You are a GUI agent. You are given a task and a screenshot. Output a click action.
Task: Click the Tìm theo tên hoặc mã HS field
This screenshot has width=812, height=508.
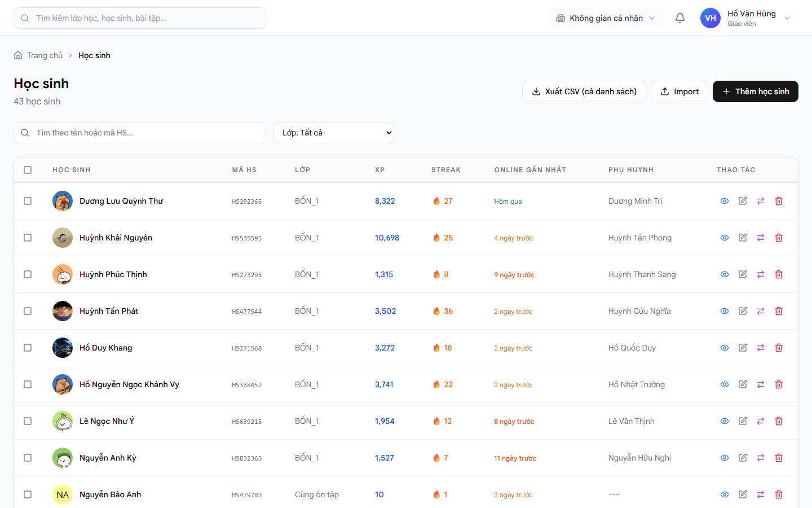click(140, 133)
